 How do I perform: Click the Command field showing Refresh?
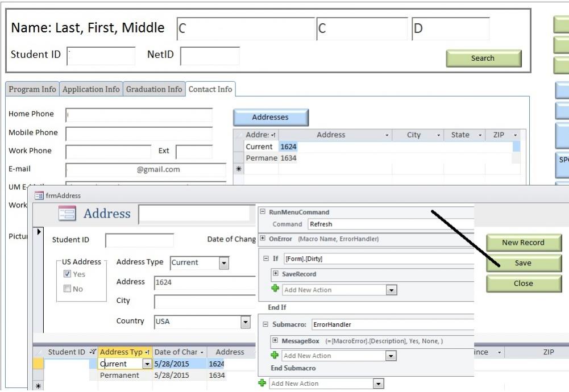click(391, 224)
